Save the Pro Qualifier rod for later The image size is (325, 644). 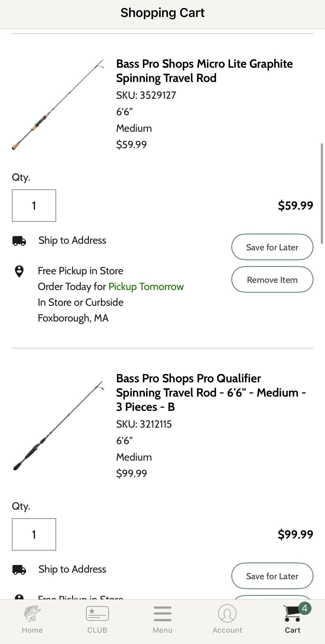pos(272,576)
